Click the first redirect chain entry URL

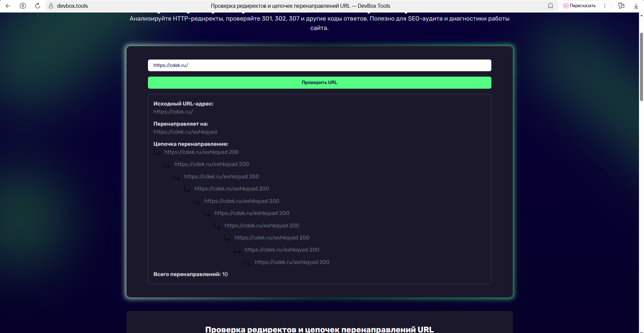point(201,152)
